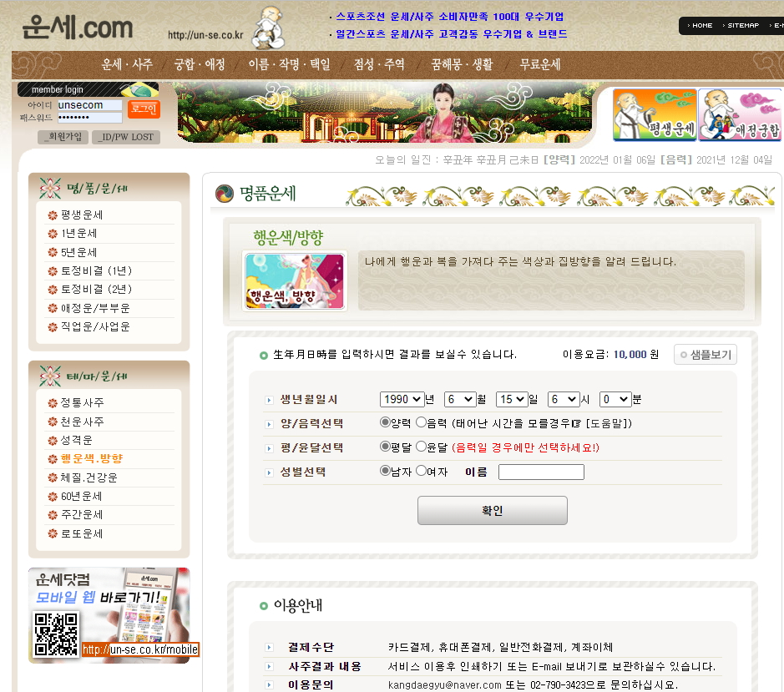Select the 여자 gender radio button

[422, 472]
